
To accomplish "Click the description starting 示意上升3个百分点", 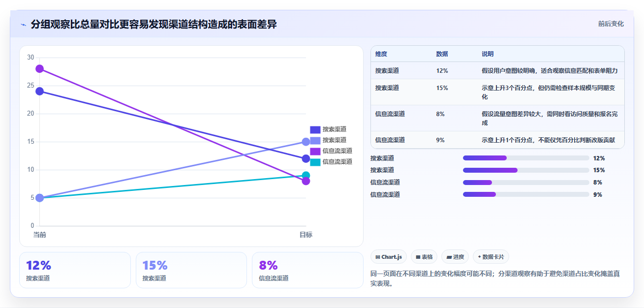I will click(550, 92).
